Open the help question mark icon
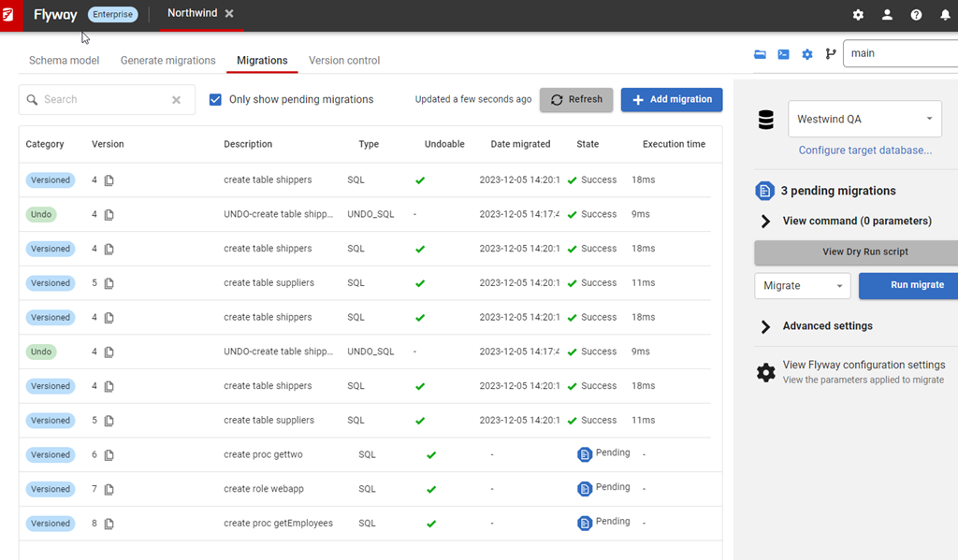 click(x=916, y=15)
